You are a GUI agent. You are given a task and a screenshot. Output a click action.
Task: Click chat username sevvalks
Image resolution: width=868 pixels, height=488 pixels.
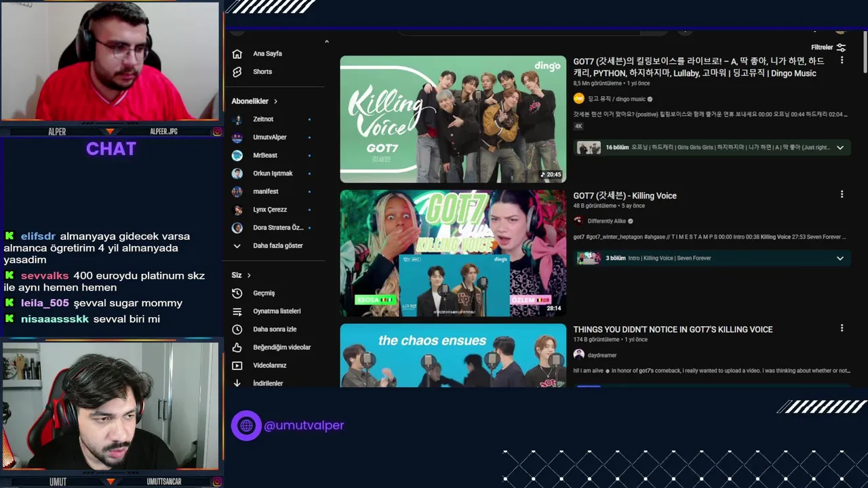point(45,276)
